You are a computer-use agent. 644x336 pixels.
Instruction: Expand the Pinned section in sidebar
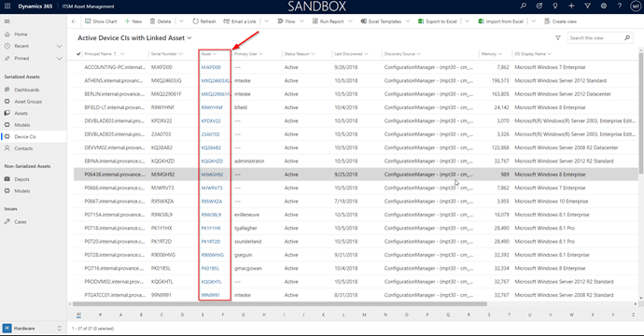point(60,58)
